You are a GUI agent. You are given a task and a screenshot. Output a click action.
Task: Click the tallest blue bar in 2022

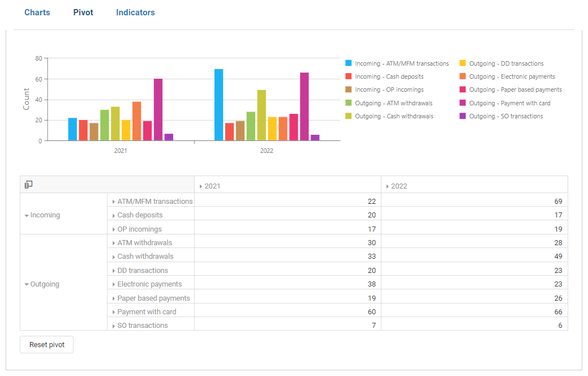pos(218,105)
